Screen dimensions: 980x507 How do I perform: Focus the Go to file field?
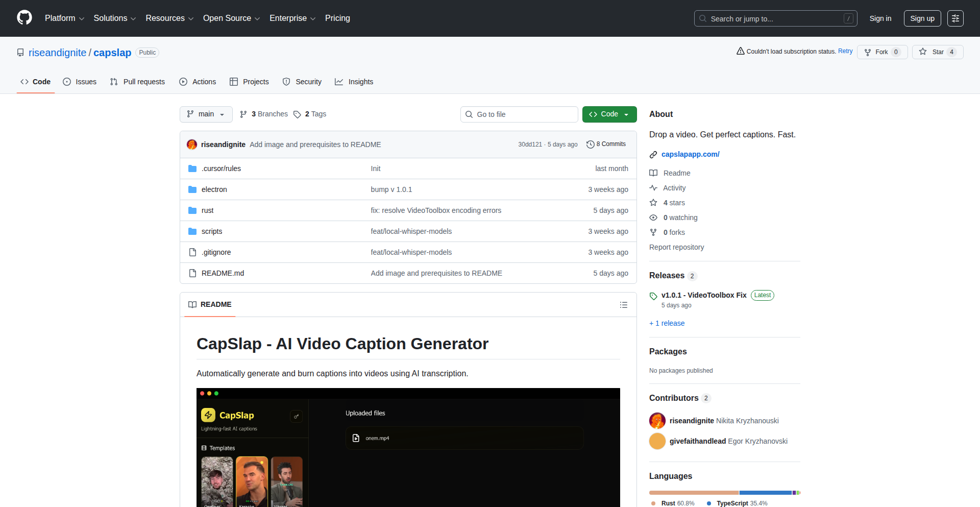point(519,114)
